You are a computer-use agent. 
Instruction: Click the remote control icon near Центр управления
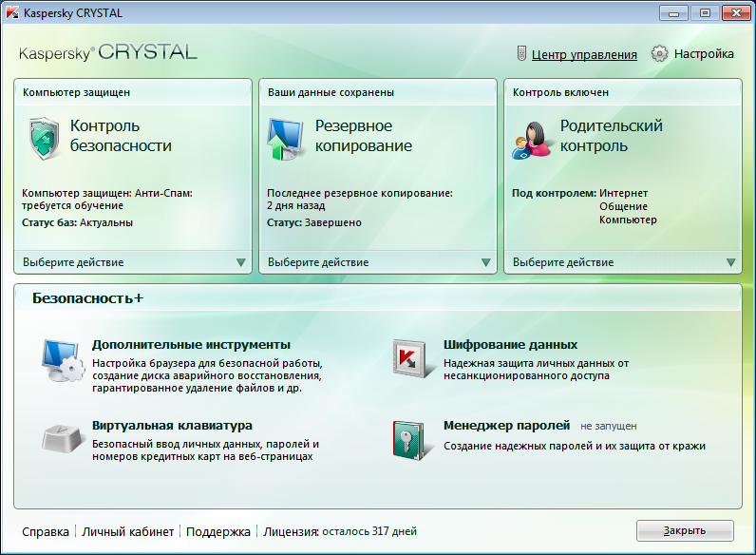click(521, 53)
